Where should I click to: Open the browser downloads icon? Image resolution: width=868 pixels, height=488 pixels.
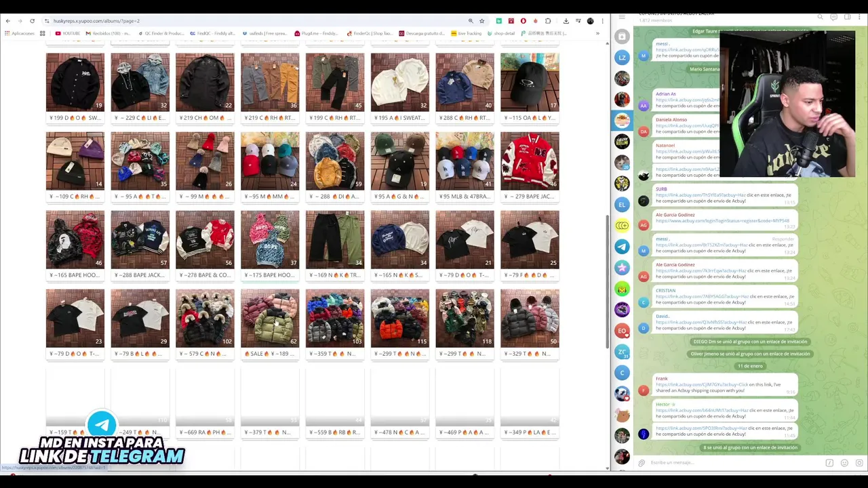(x=566, y=21)
